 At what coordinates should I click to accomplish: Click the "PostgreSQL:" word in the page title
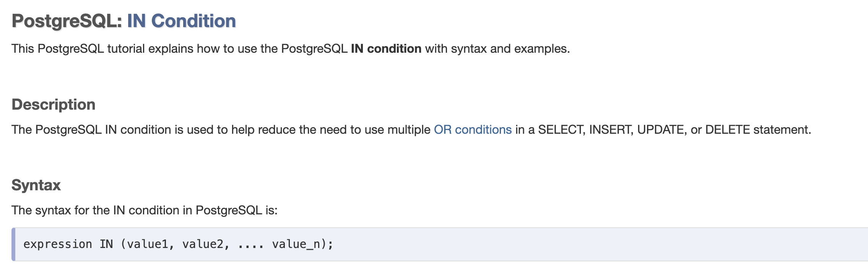(x=67, y=21)
